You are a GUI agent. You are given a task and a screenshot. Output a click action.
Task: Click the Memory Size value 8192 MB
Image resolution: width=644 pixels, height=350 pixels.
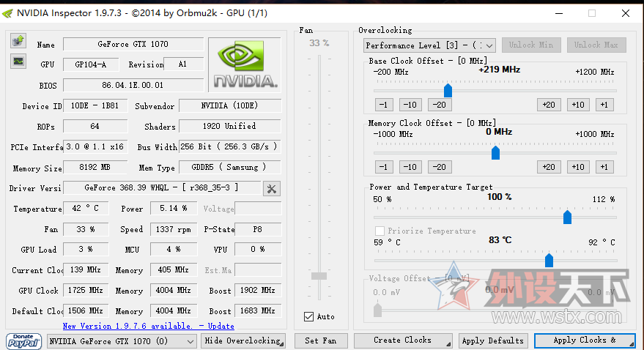pos(95,168)
